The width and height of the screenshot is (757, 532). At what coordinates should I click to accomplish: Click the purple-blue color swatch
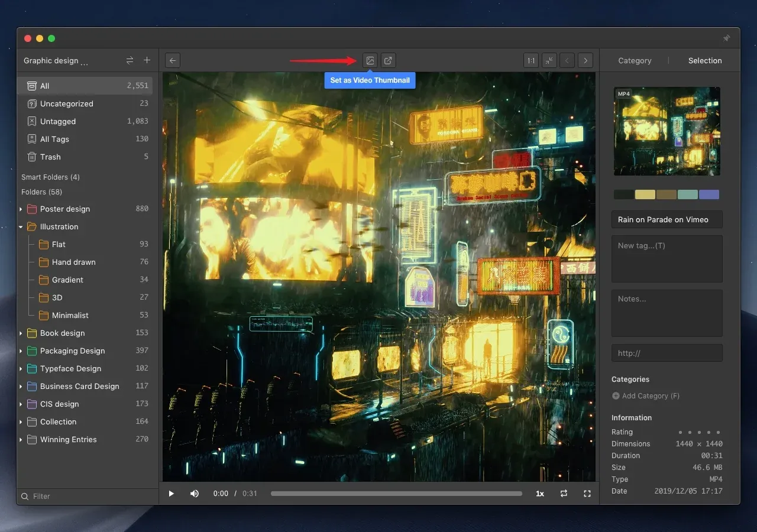tap(709, 194)
